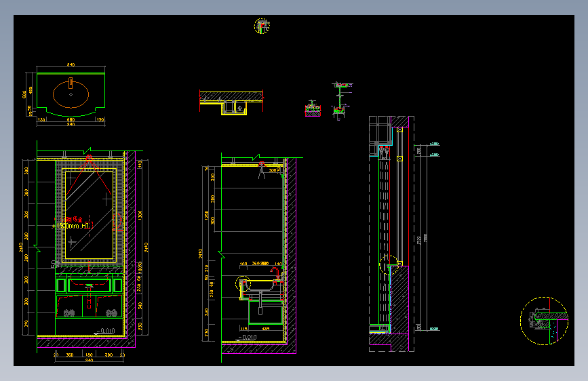This screenshot has width=588, height=381.
Task: Click the yellow ceiling section detail drawing
Action: tap(231, 102)
